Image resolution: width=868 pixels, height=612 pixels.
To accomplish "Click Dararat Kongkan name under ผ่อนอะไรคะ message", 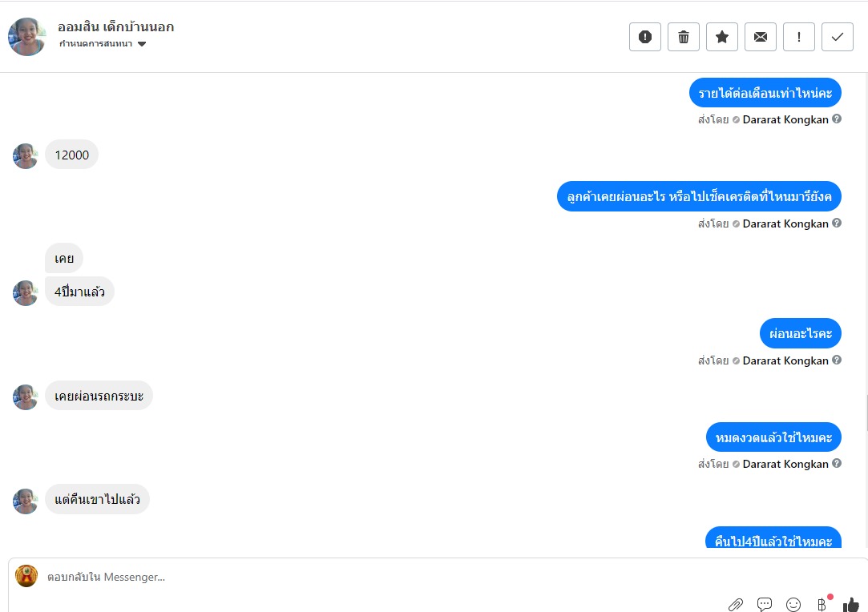I will coord(785,360).
